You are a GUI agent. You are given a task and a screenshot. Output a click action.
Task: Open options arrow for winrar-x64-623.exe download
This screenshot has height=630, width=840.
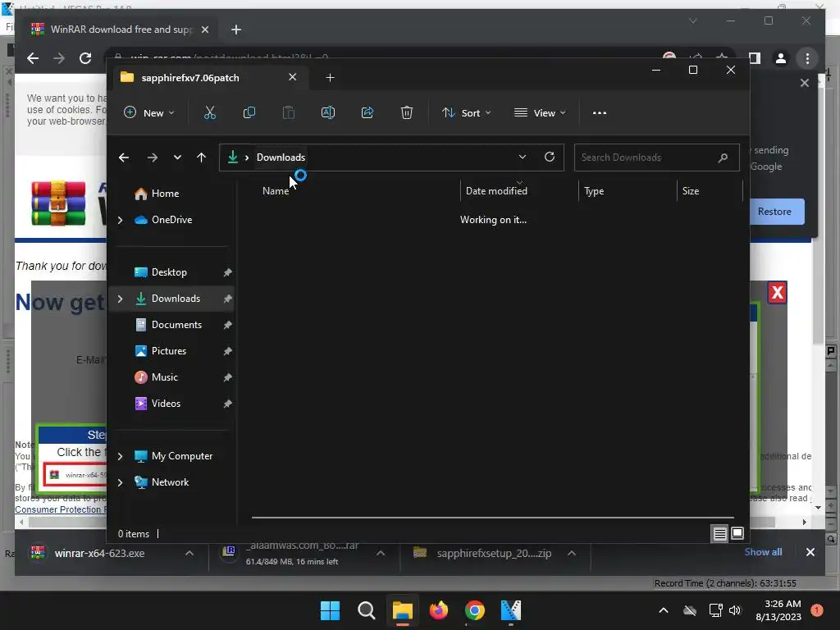189,554
